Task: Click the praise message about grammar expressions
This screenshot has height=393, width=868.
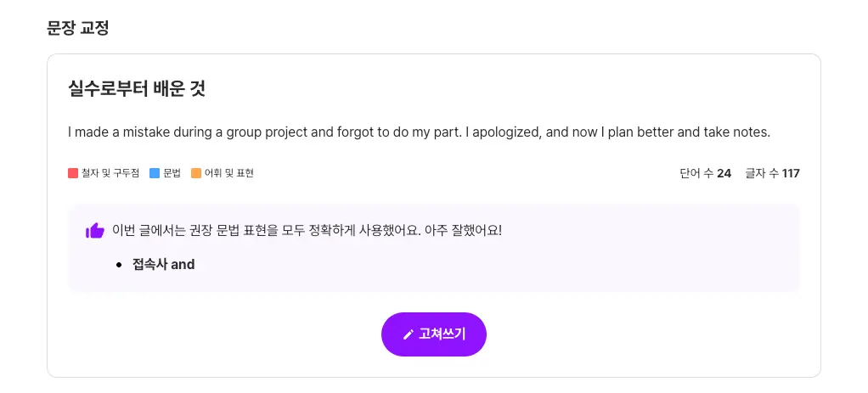Action: [307, 230]
